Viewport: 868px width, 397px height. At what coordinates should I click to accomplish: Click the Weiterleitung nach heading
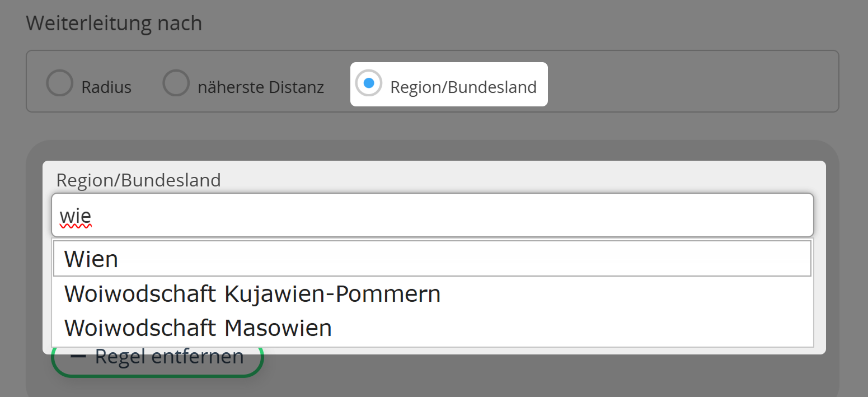[x=114, y=22]
